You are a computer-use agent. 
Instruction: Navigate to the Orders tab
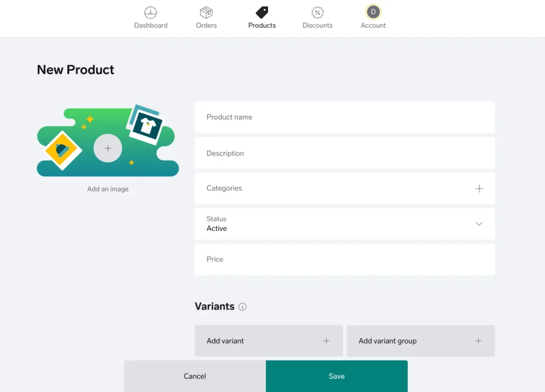tap(206, 17)
